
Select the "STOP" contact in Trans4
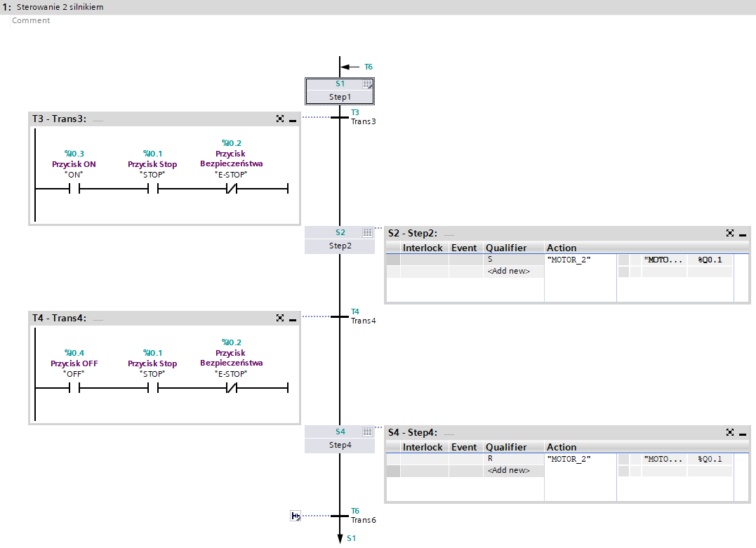(x=152, y=388)
